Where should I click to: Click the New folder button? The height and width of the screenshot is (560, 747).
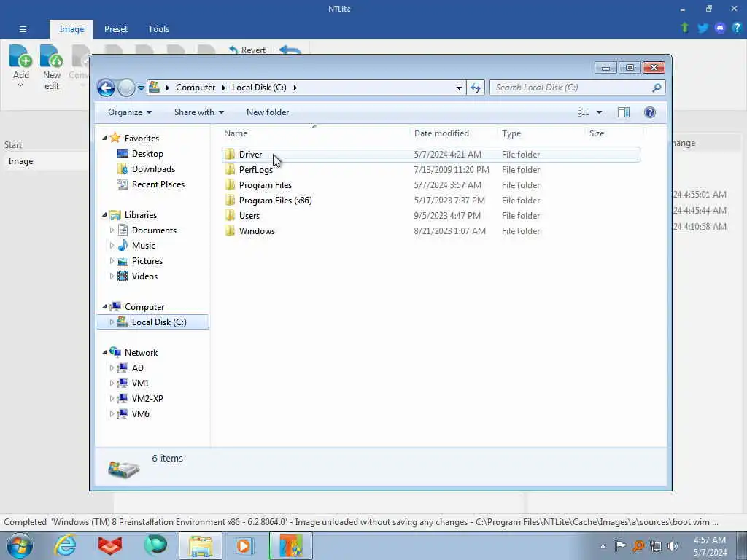coord(268,112)
